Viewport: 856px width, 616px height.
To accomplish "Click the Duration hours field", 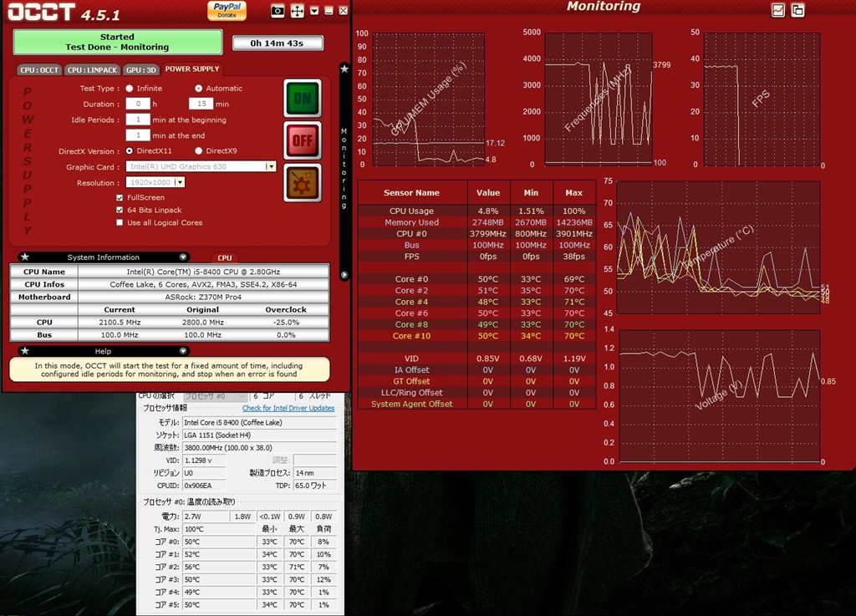I will click(x=138, y=104).
